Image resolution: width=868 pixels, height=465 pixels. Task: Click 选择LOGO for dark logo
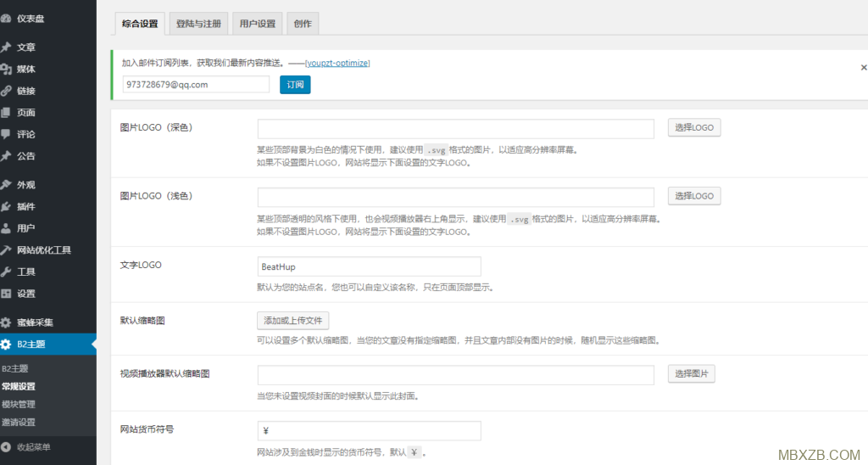click(x=694, y=127)
